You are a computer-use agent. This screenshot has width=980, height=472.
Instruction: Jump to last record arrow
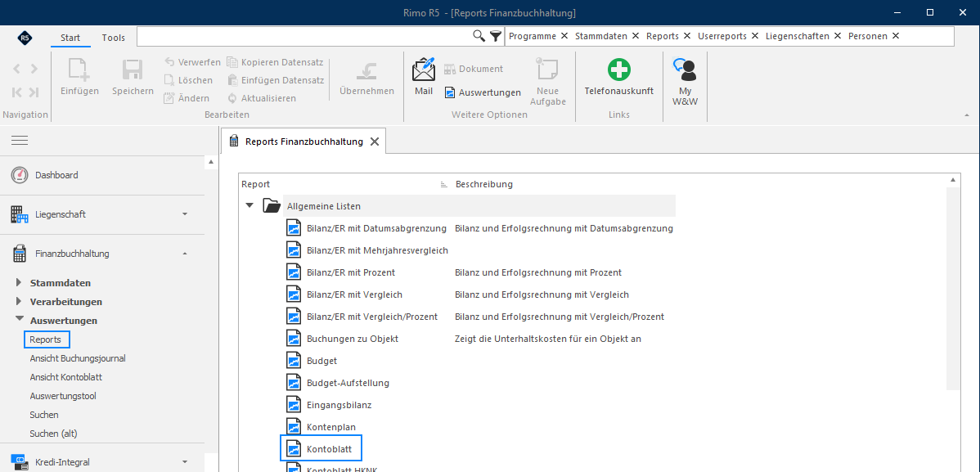(x=34, y=92)
